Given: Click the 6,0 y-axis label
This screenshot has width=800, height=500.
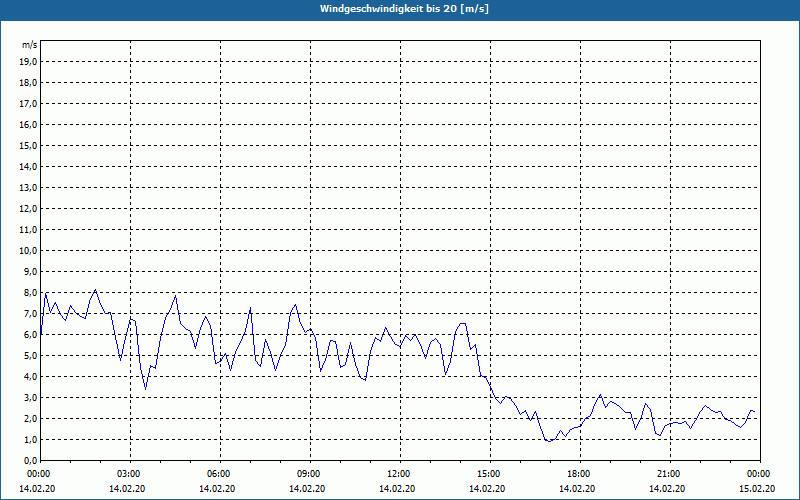Looking at the screenshot, I should coord(30,334).
